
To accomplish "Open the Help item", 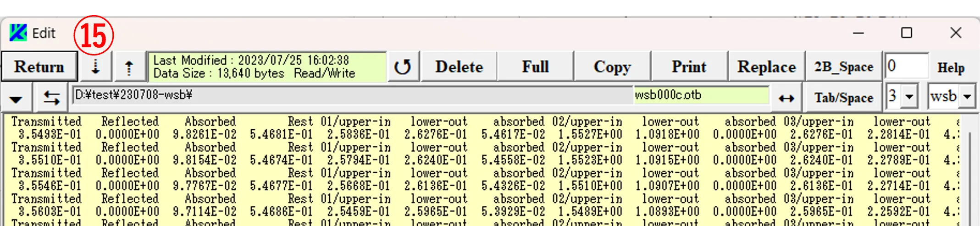I will (x=951, y=68).
